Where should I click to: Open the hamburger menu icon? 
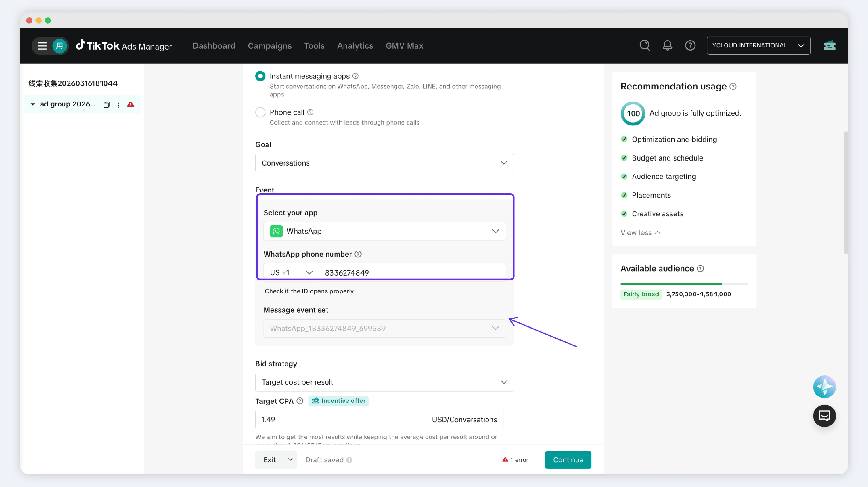(42, 46)
